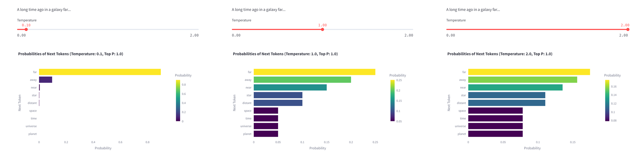This screenshot has width=644, height=167.
Task: Click the '0.00' minimum under the 2.00 slider
Action: coord(451,35)
